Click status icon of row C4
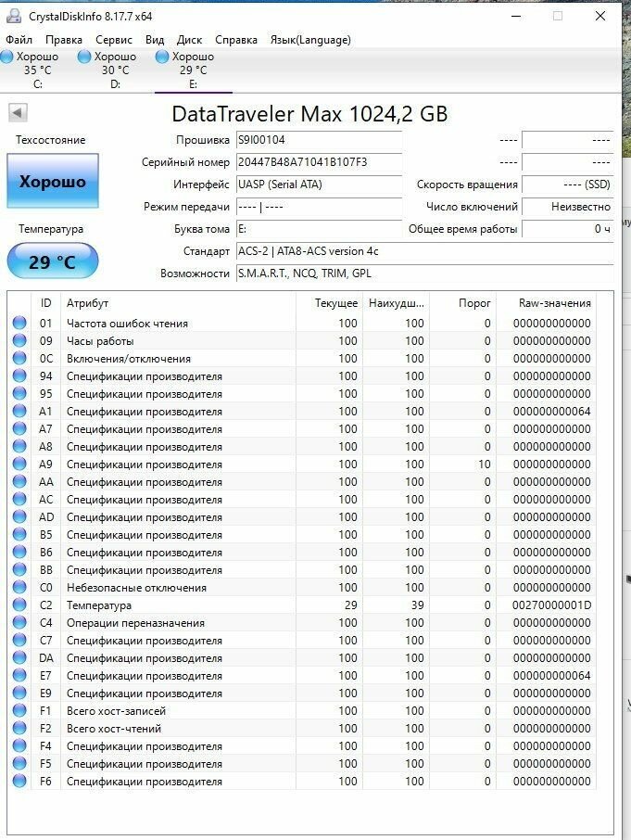The width and height of the screenshot is (631, 840). (x=19, y=622)
